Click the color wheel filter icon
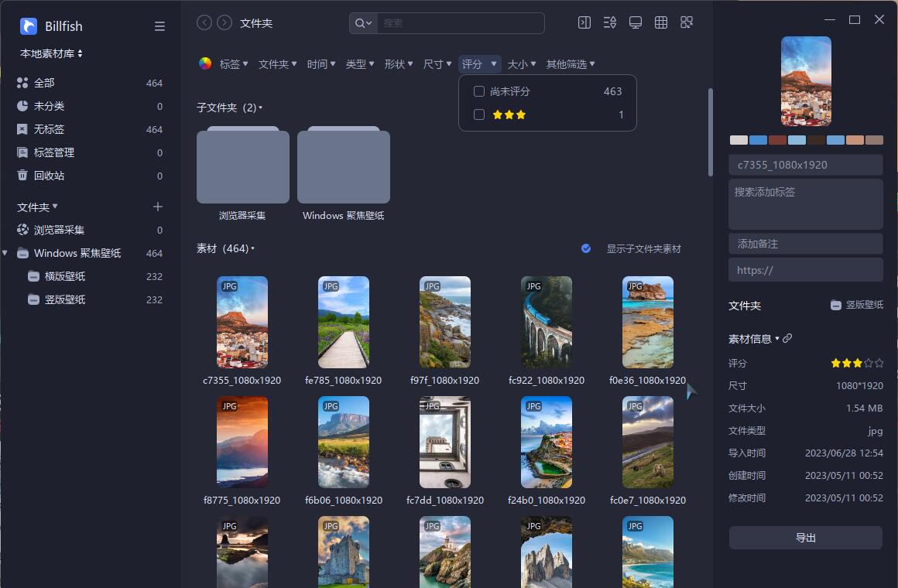The width and height of the screenshot is (898, 588). coord(205,64)
